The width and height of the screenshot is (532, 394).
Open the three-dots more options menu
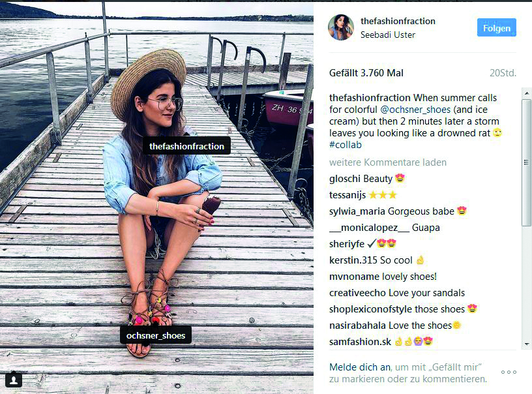(x=509, y=372)
